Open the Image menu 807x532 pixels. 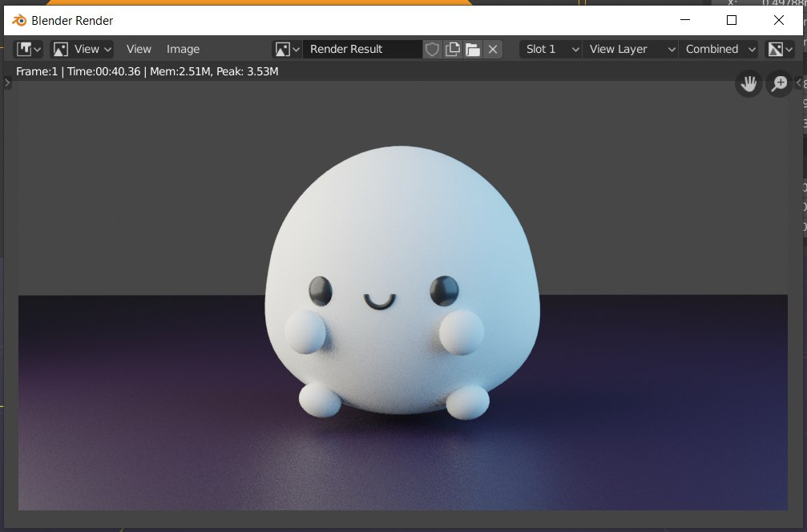pos(183,49)
